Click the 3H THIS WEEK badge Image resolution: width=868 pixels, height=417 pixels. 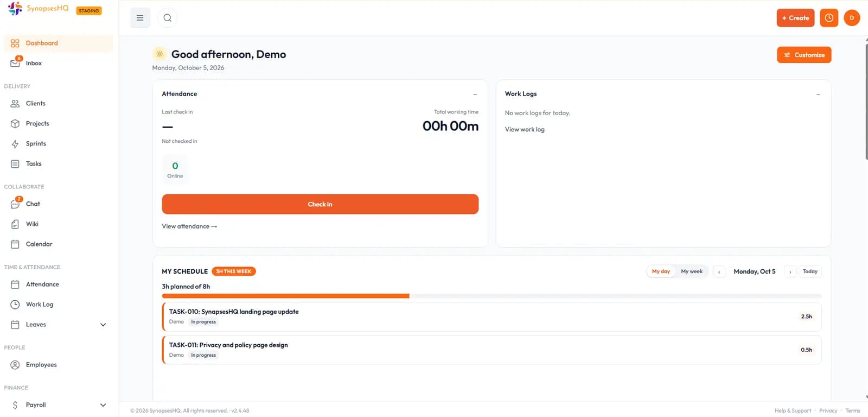234,271
